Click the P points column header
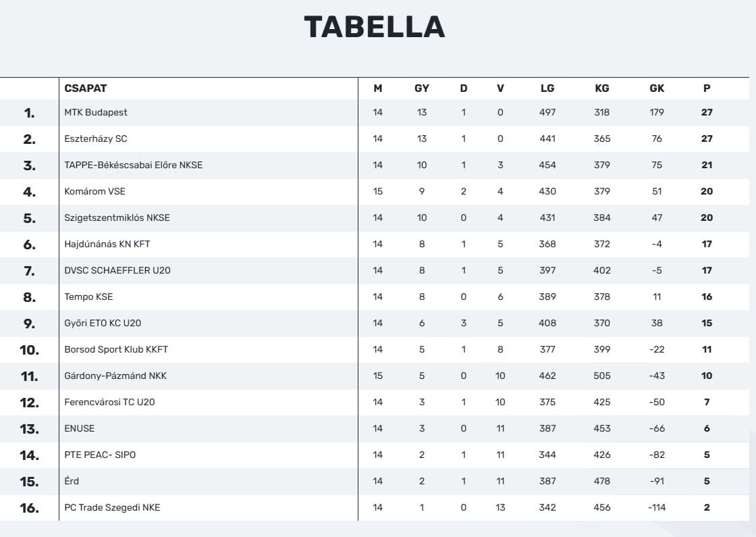The width and height of the screenshot is (756, 537). pyautogui.click(x=707, y=88)
